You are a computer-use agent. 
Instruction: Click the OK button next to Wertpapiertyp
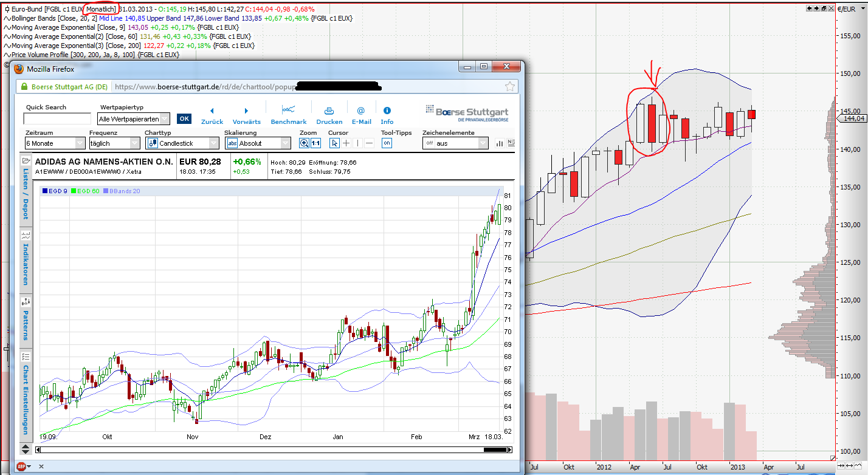[x=184, y=119]
